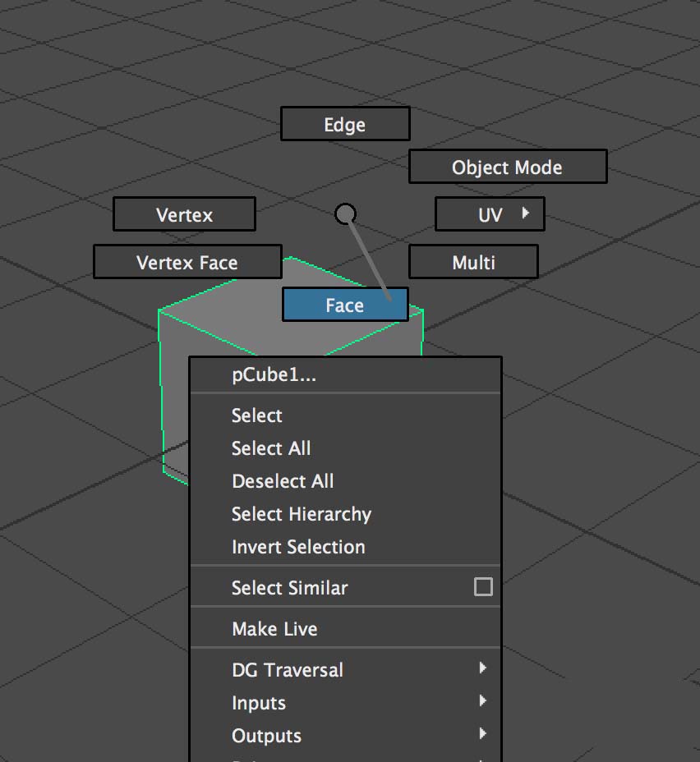The height and width of the screenshot is (762, 700).
Task: Click Select in the context menu
Action: pyautogui.click(x=345, y=415)
